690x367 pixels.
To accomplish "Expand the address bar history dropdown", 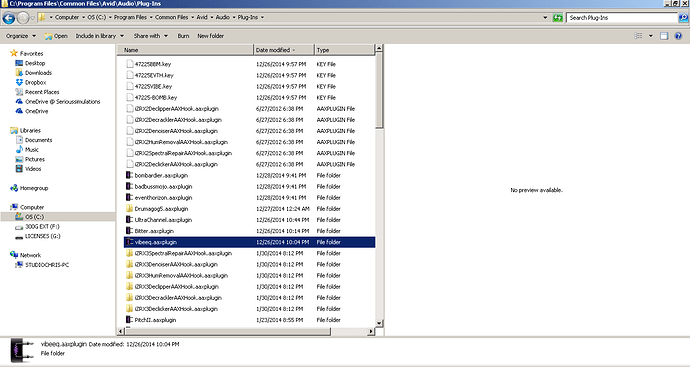I will [545, 18].
